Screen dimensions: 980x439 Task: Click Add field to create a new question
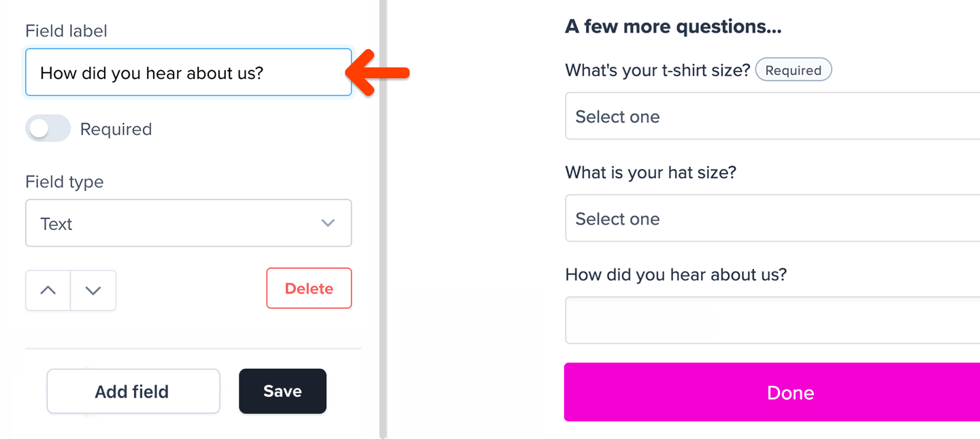[133, 391]
